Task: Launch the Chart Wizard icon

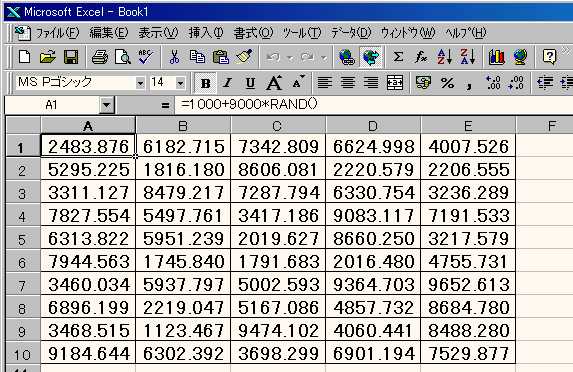Action: tap(497, 57)
